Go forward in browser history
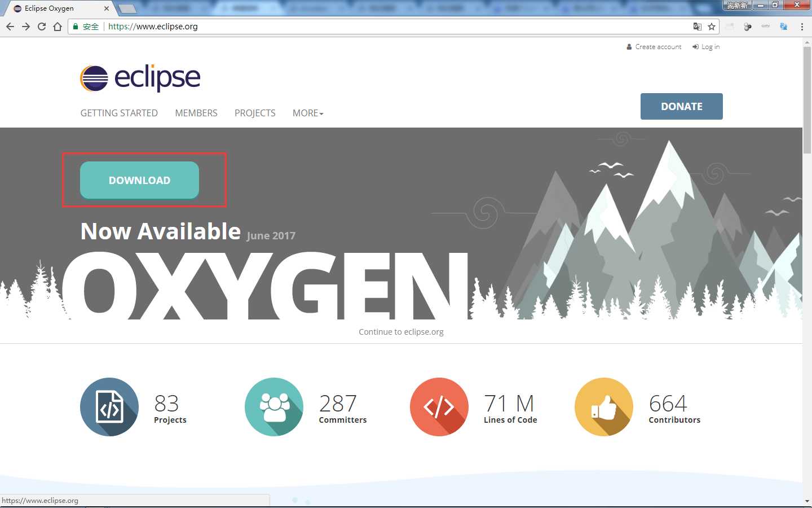This screenshot has height=508, width=812. pos(26,27)
